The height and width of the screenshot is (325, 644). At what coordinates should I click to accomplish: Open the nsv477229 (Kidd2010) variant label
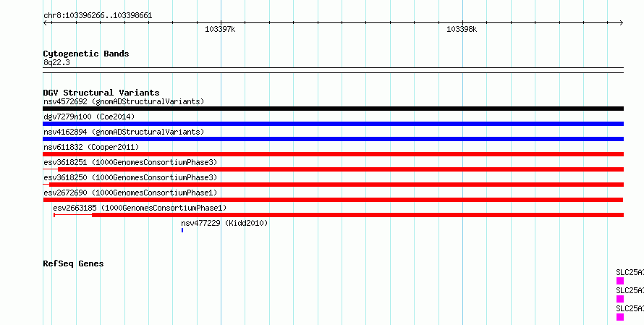[224, 223]
